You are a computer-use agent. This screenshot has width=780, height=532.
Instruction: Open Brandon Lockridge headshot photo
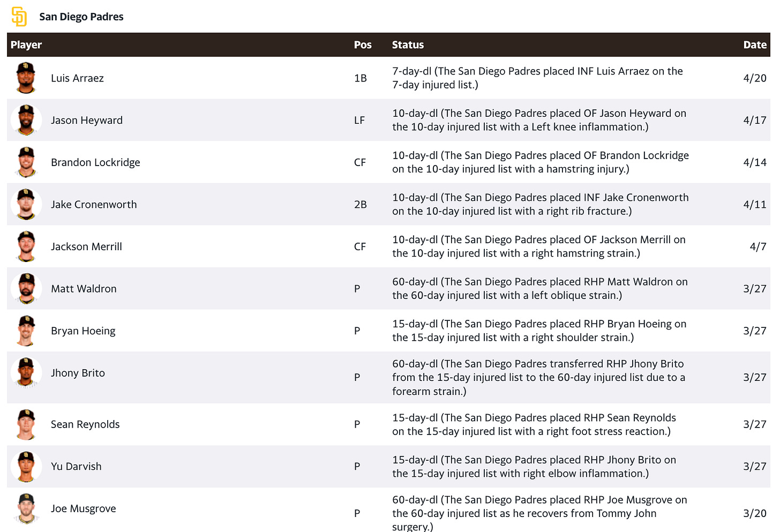(26, 162)
